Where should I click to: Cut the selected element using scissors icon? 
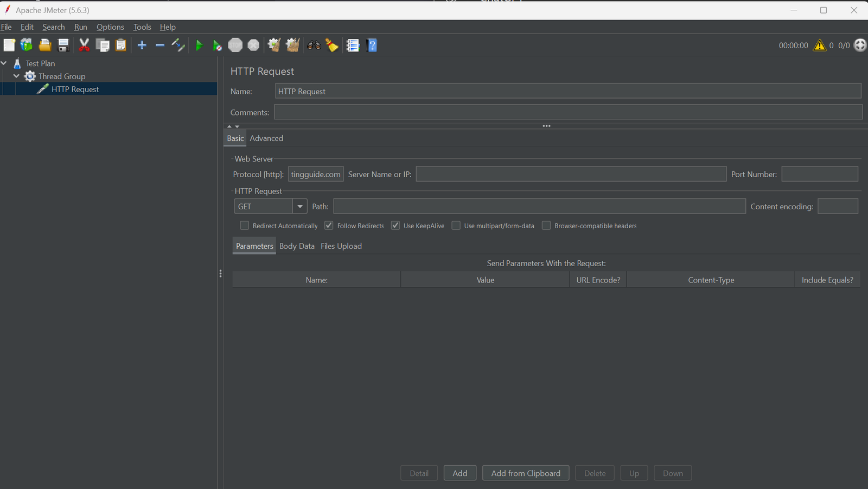click(84, 45)
